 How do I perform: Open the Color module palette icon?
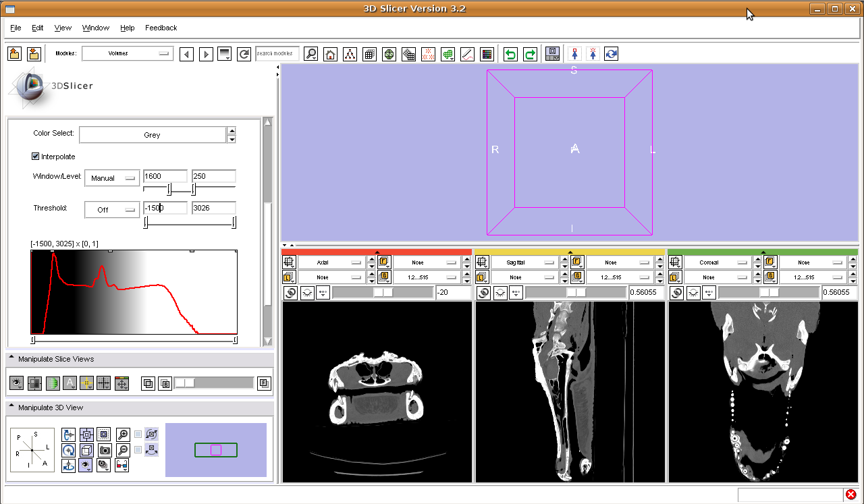(487, 54)
